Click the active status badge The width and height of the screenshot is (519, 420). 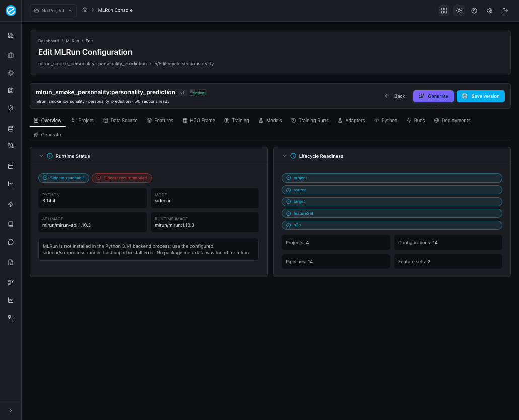(198, 93)
